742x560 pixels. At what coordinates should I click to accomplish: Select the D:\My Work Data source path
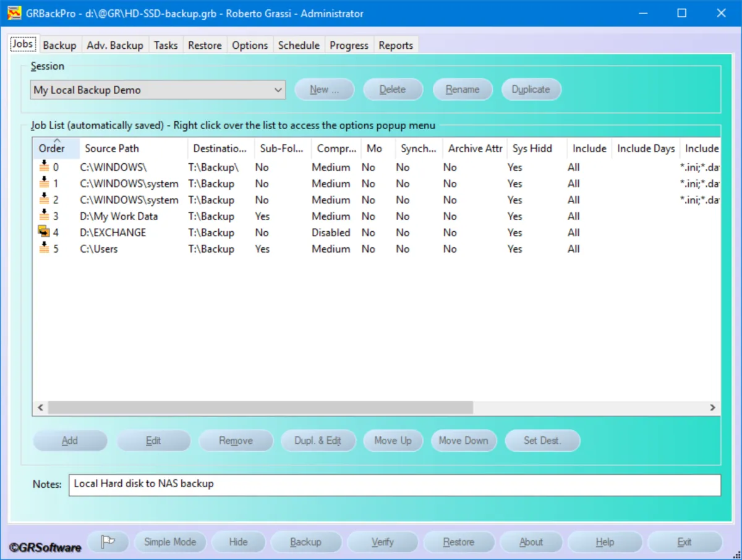119,216
